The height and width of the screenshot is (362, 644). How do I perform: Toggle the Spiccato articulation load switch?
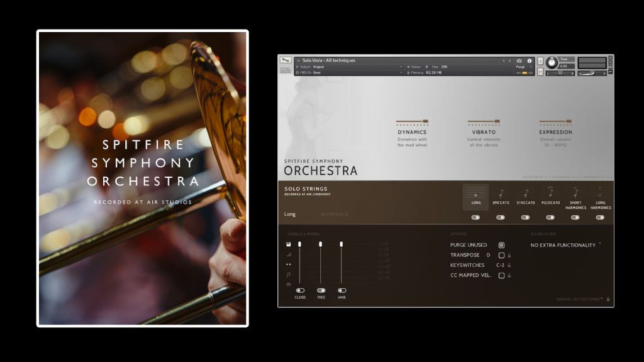tap(501, 217)
